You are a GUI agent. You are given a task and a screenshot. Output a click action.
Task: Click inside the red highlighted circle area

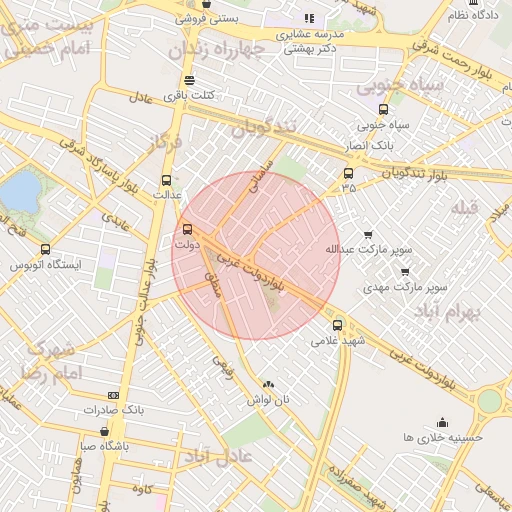pos(256,256)
